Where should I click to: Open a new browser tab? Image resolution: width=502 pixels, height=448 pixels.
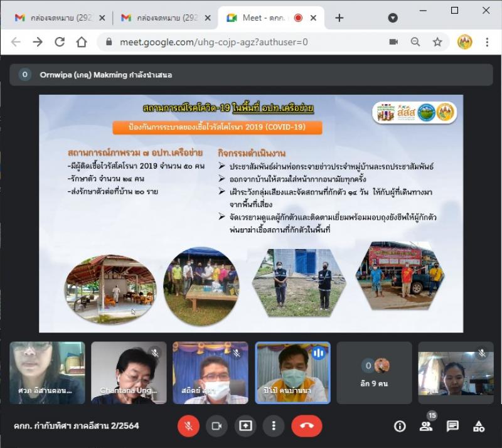click(x=339, y=18)
